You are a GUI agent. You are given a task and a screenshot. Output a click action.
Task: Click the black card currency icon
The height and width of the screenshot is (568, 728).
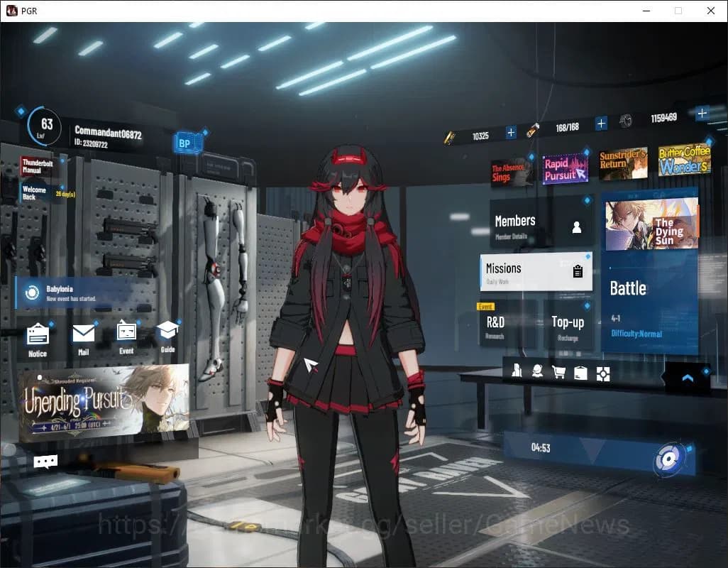click(449, 138)
